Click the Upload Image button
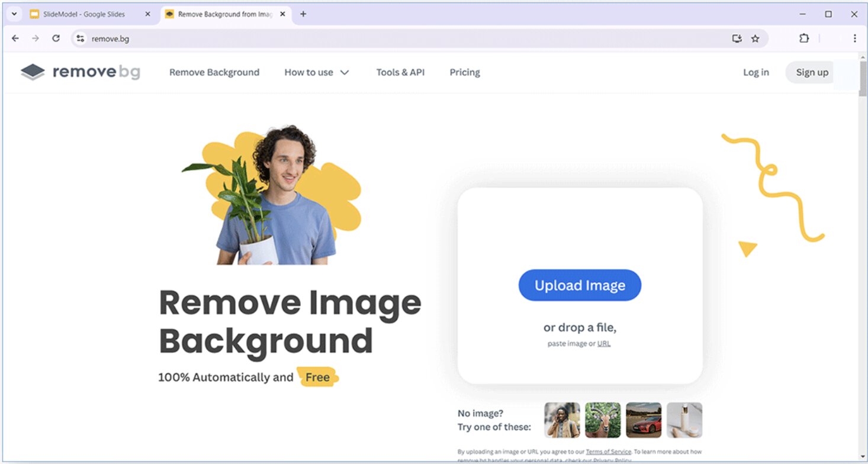Screen dimensions: 868x464 (x=580, y=285)
